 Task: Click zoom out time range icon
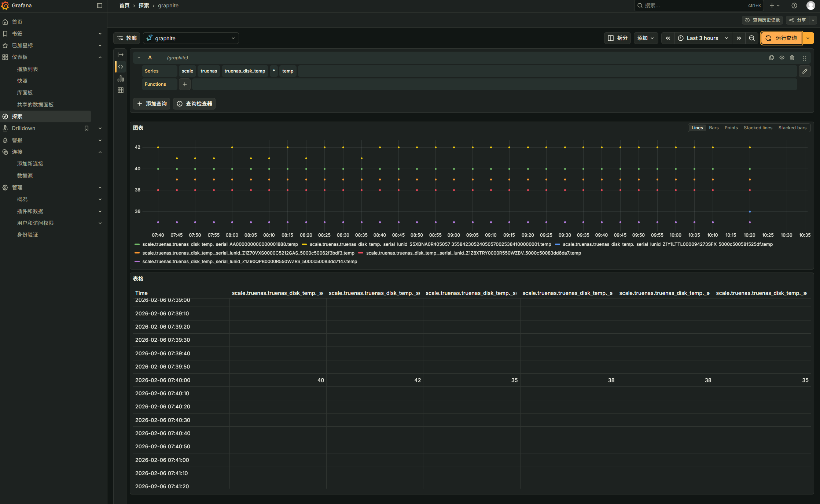[752, 38]
